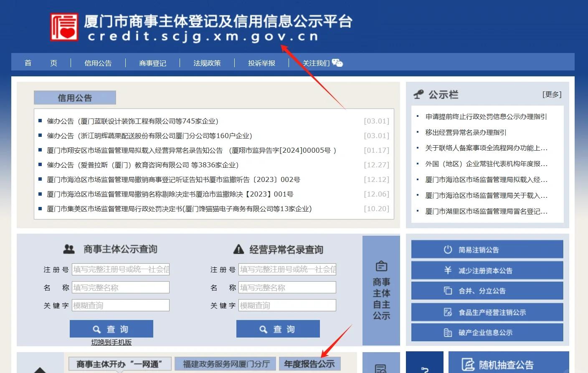This screenshot has height=373, width=588.
Task: Click 查询 button under 商事主体公示查询
Action: point(112,329)
